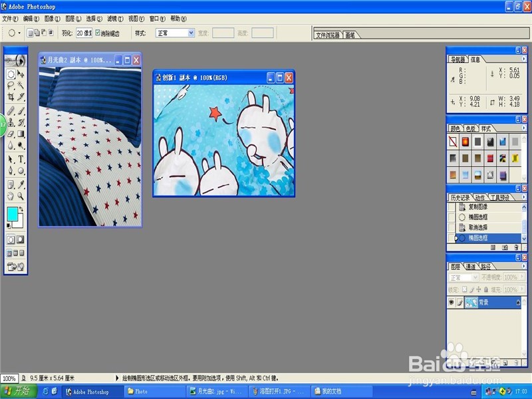
Task: Open the History panel flyout menu
Action: [x=523, y=197]
